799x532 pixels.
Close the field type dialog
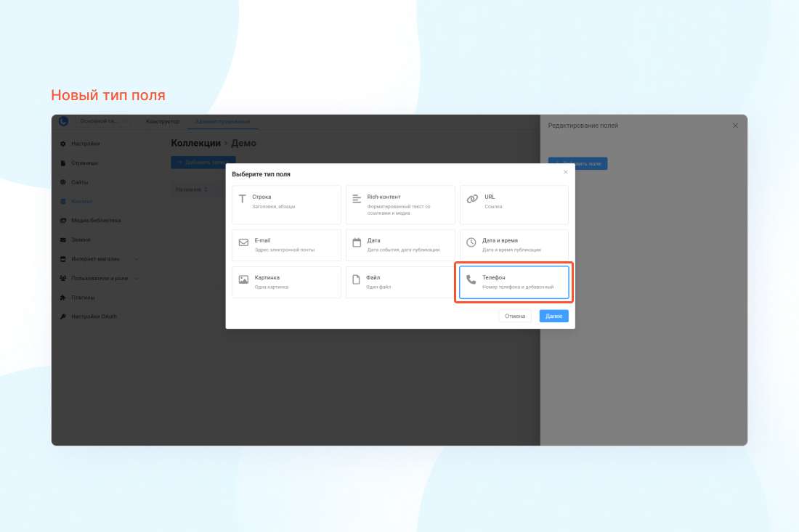(x=566, y=172)
